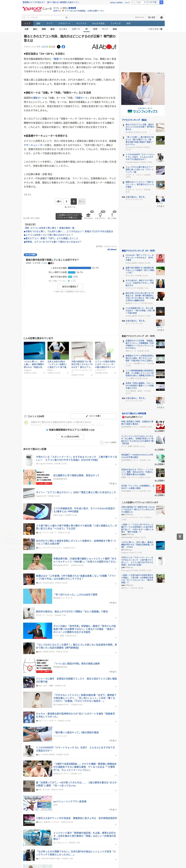Open エキスパート navigation tab
Image resolution: width=186 pixels, height=868 pixels.
(x=64, y=24)
